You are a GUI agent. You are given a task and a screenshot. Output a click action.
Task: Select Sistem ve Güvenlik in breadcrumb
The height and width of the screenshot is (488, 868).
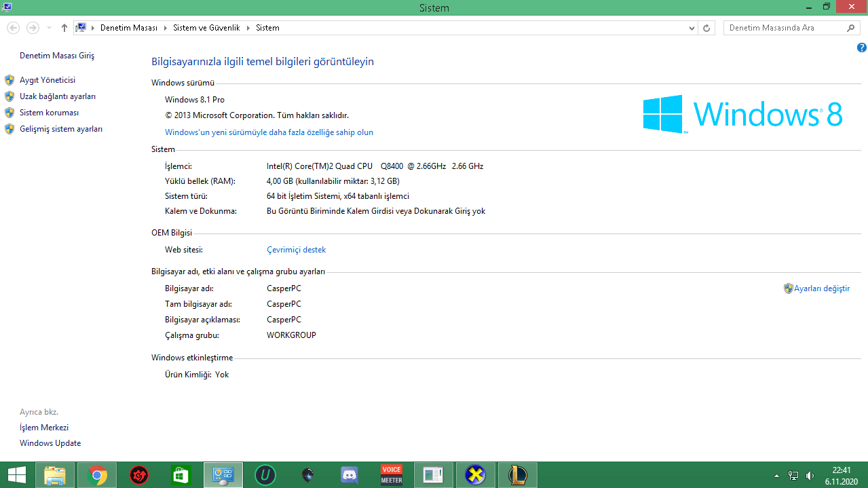pyautogui.click(x=207, y=28)
